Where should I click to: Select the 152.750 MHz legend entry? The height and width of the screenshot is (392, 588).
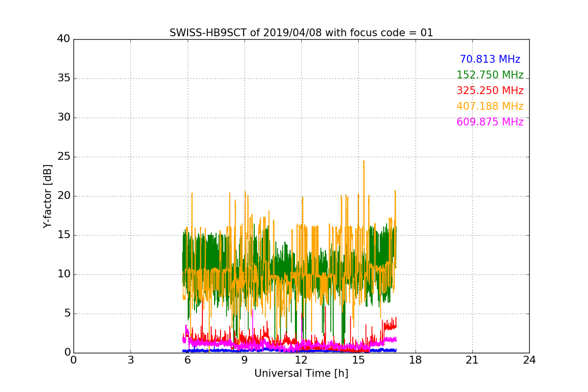point(490,75)
